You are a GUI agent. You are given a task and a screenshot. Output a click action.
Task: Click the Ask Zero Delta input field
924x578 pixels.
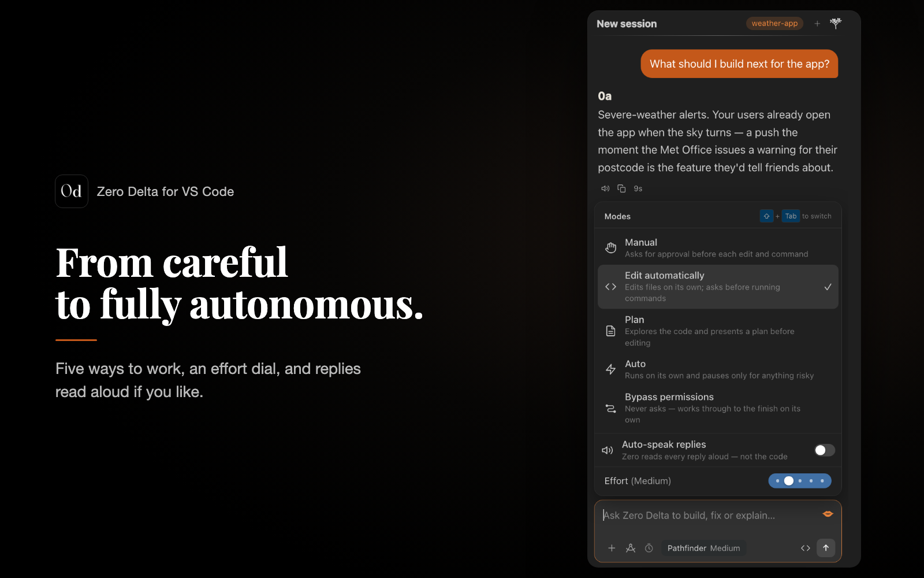click(x=711, y=516)
